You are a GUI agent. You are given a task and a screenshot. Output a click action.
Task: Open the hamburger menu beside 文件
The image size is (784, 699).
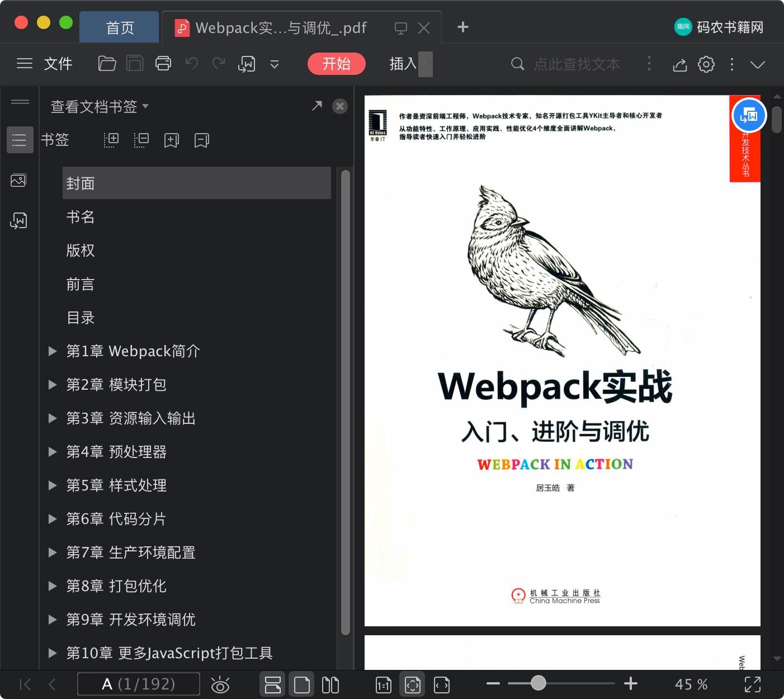pyautogui.click(x=25, y=64)
